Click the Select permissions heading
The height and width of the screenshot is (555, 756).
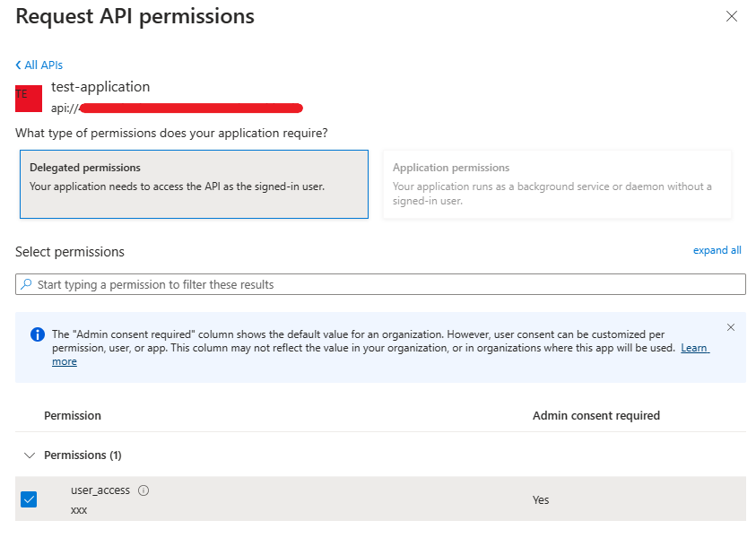[70, 252]
